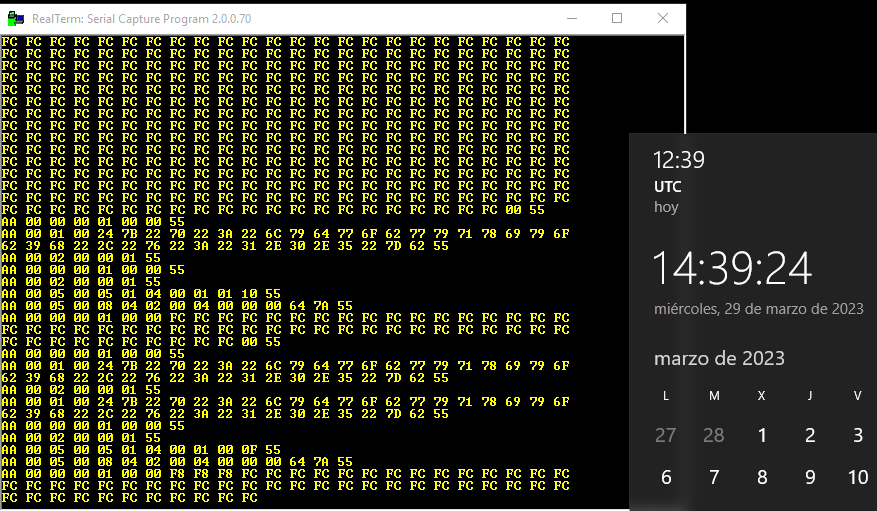The image size is (877, 511).
Task: Click terminal row ending '01 01 10 55'
Action: point(141,294)
